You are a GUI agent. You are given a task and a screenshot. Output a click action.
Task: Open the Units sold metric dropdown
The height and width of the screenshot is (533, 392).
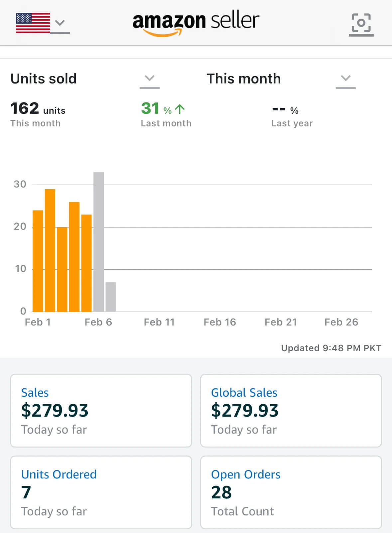point(150,78)
